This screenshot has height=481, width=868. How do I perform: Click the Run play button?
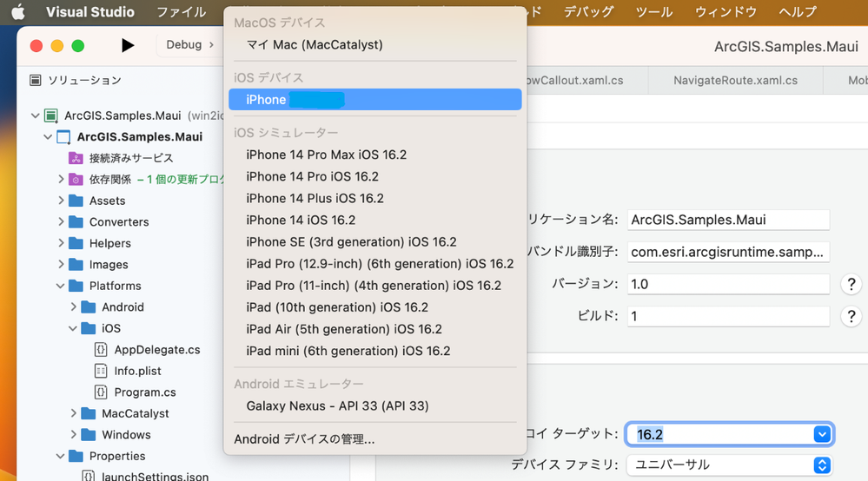[x=128, y=45]
